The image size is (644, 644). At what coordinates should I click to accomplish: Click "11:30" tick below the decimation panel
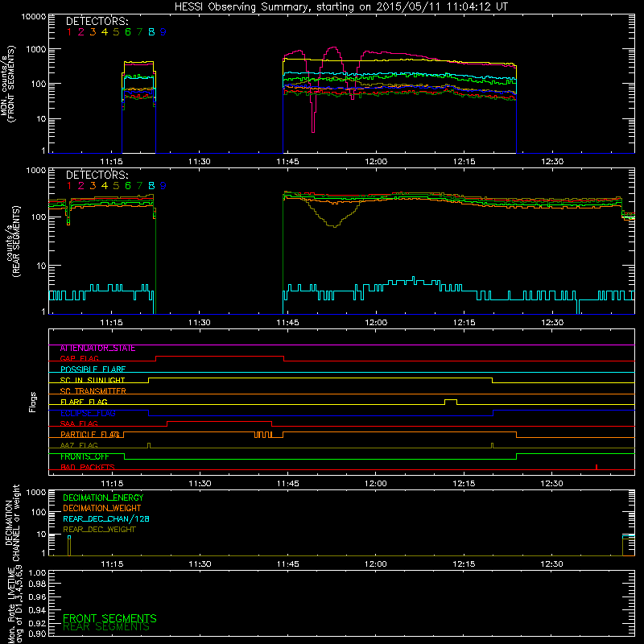pos(200,564)
